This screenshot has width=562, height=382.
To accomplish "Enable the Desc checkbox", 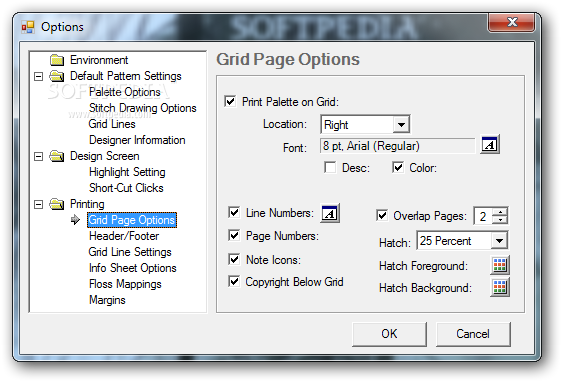I will [x=330, y=167].
